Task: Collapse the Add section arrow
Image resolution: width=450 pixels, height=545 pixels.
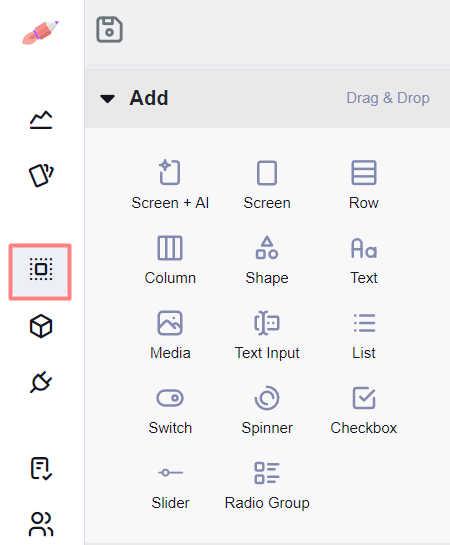Action: pyautogui.click(x=107, y=99)
